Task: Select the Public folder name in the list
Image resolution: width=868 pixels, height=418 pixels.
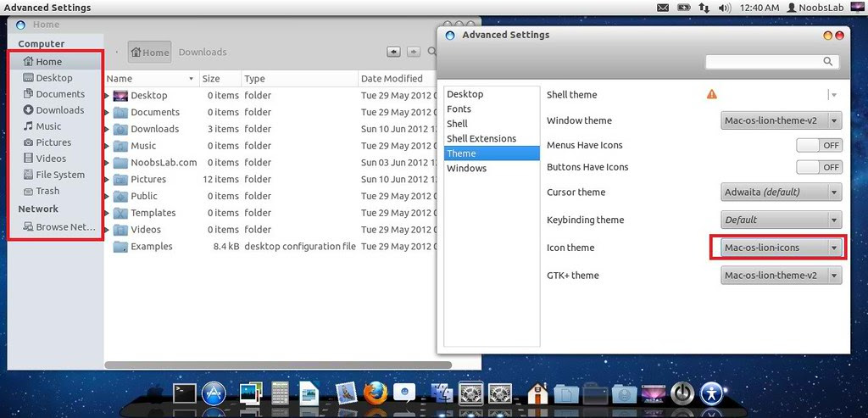Action: coord(144,196)
